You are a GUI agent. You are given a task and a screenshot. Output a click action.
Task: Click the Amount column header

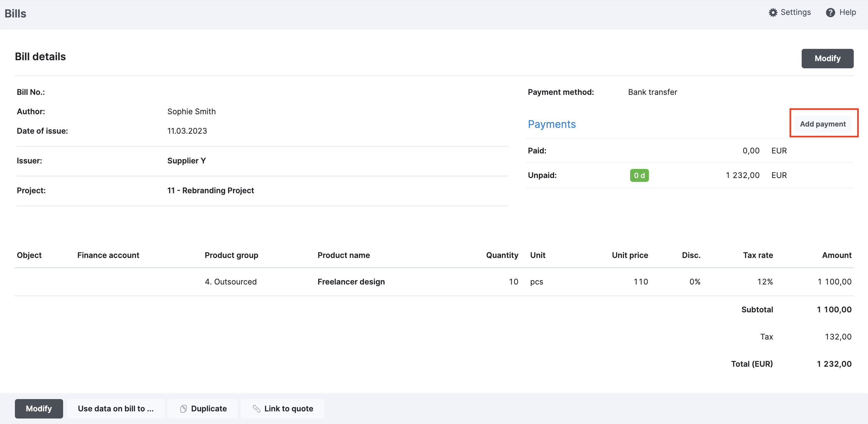(x=837, y=255)
